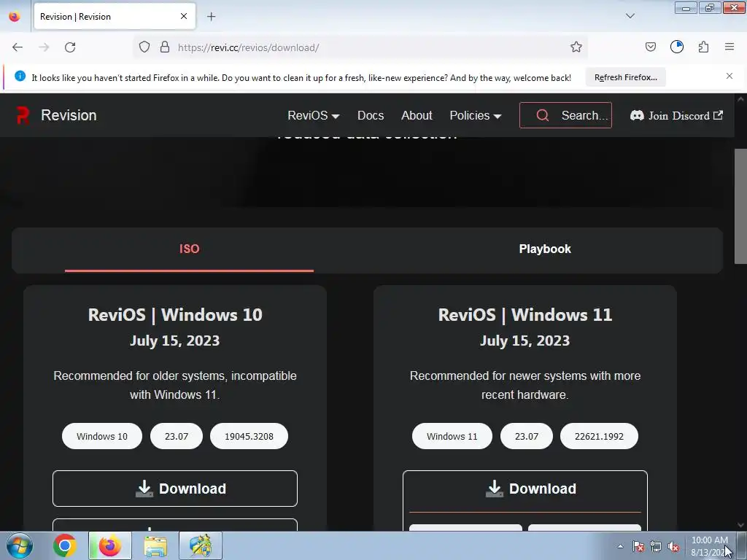Bookmark this page with the star icon

(576, 47)
